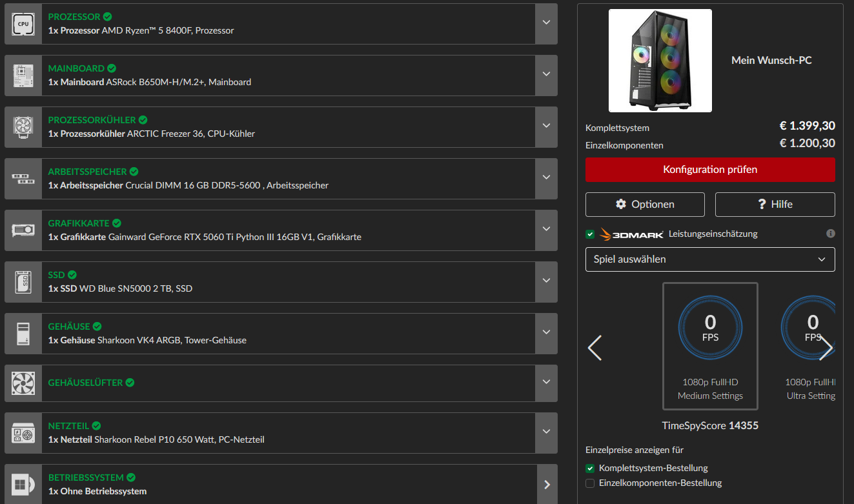Screen dimensions: 854x504
Task: Open the Betriebssystem row arrow
Action: coord(546,485)
